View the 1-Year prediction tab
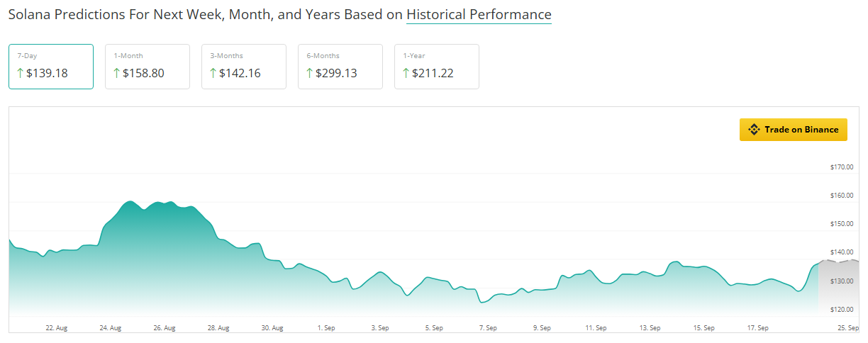The width and height of the screenshot is (868, 343). (x=437, y=67)
